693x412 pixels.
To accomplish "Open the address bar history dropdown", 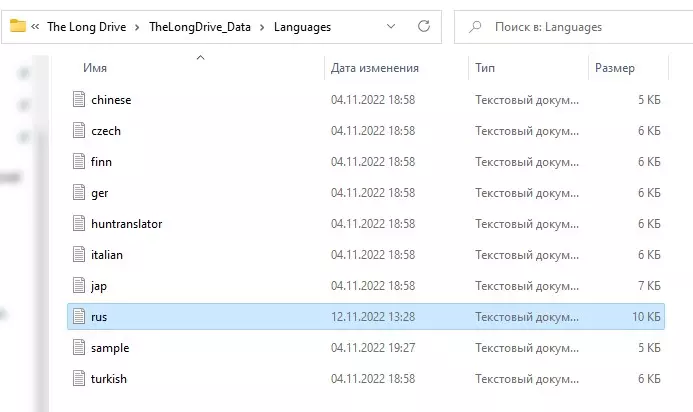I will 390,26.
